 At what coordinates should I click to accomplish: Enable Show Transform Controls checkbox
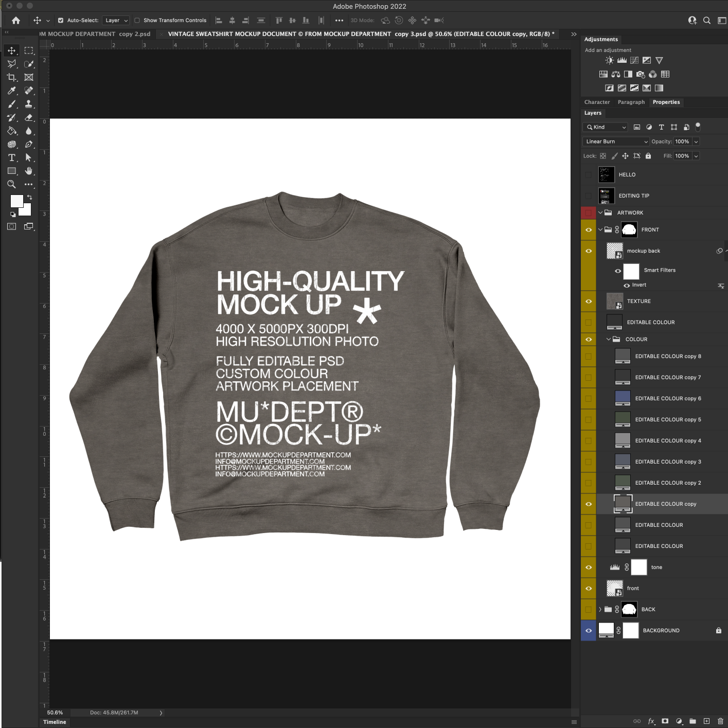[137, 21]
